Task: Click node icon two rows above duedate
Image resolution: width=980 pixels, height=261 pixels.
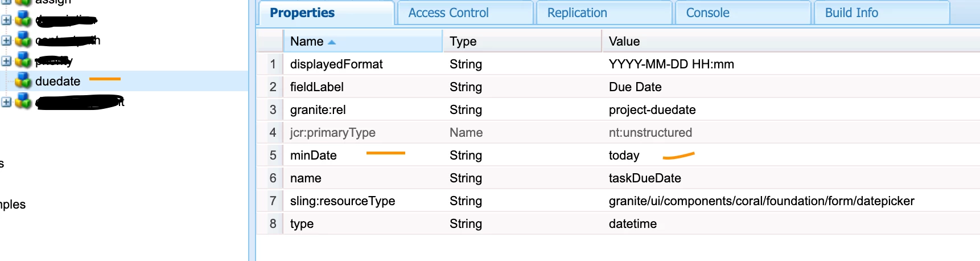Action: [23, 40]
